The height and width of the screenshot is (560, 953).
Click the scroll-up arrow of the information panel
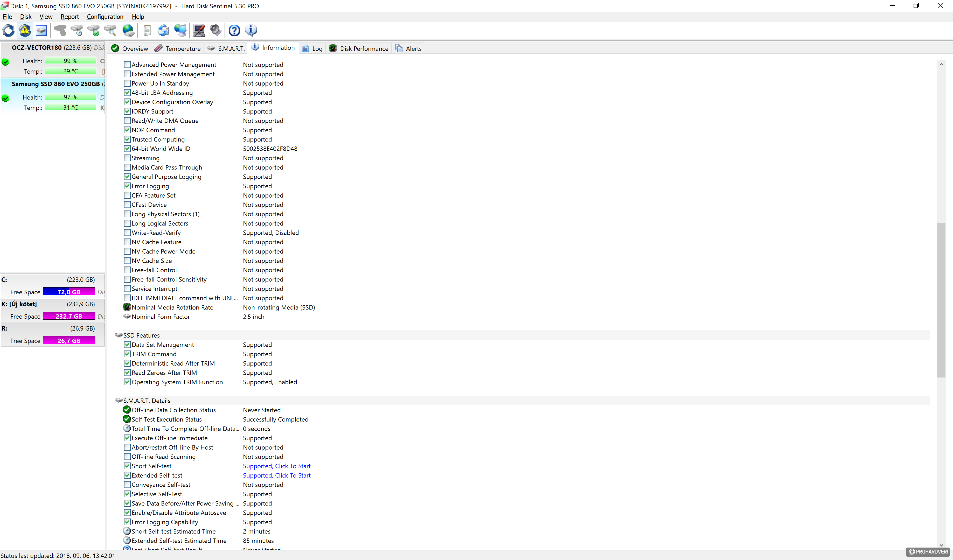click(941, 64)
